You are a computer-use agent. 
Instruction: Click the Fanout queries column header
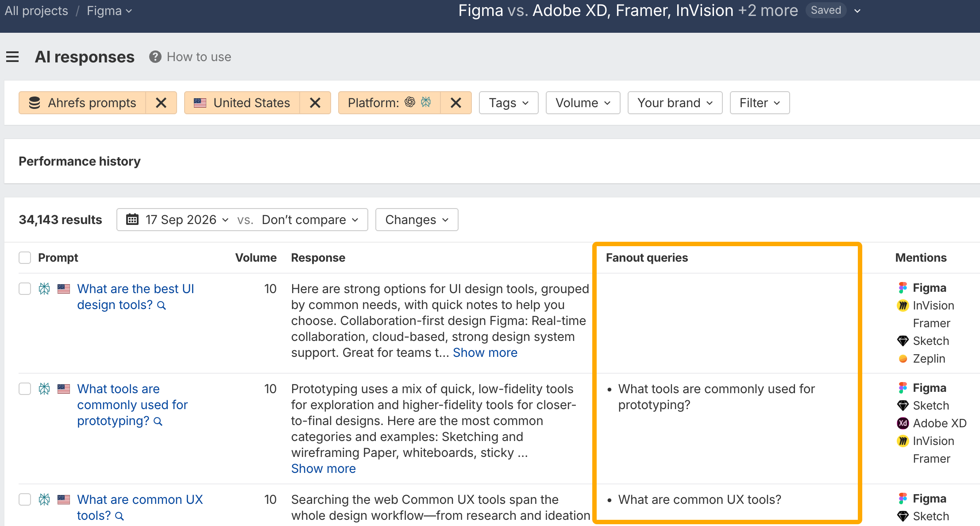point(647,258)
